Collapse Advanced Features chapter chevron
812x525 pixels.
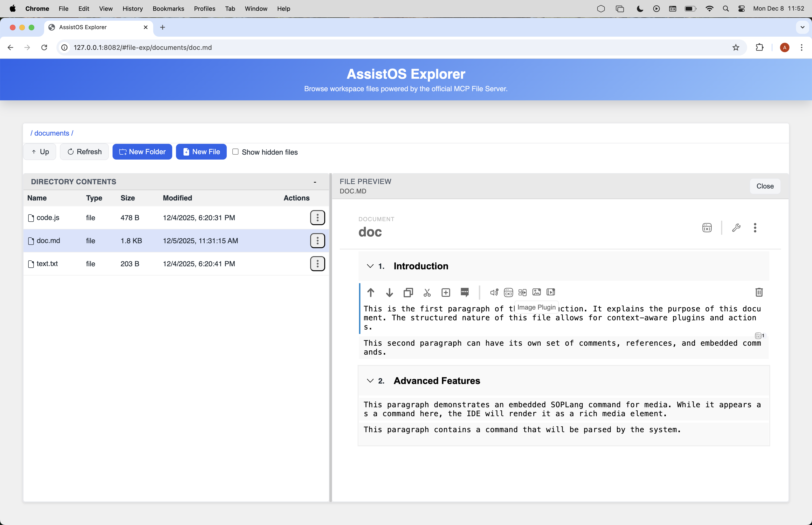(x=370, y=380)
